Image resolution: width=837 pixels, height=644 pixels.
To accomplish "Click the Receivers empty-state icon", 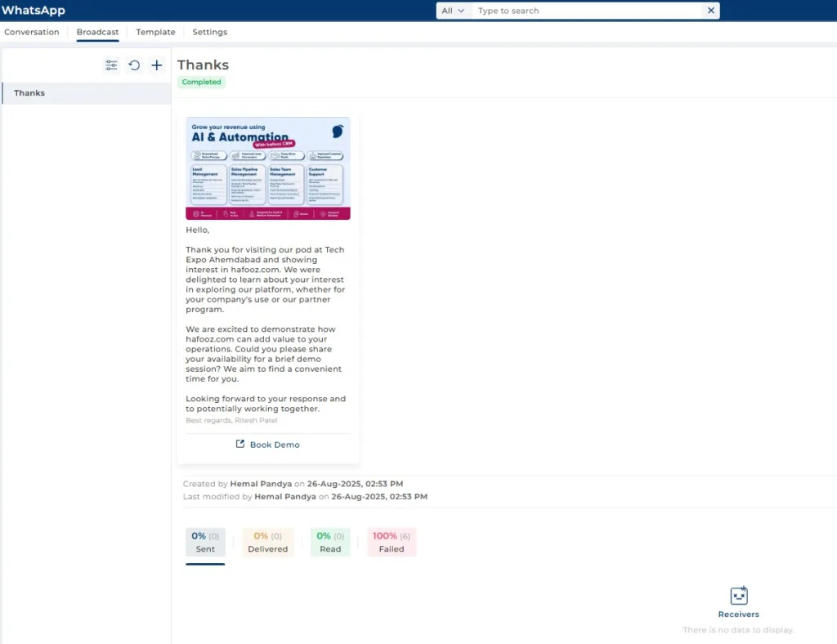I will click(x=739, y=596).
